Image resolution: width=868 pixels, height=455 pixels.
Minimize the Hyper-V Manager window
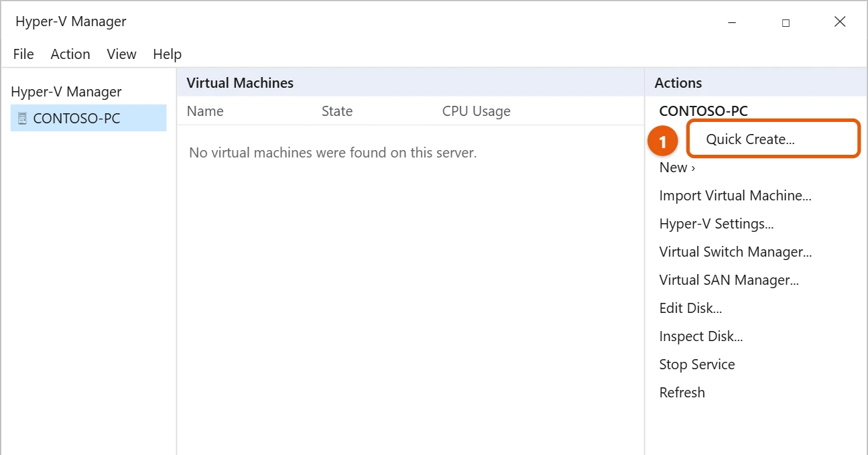tap(731, 22)
